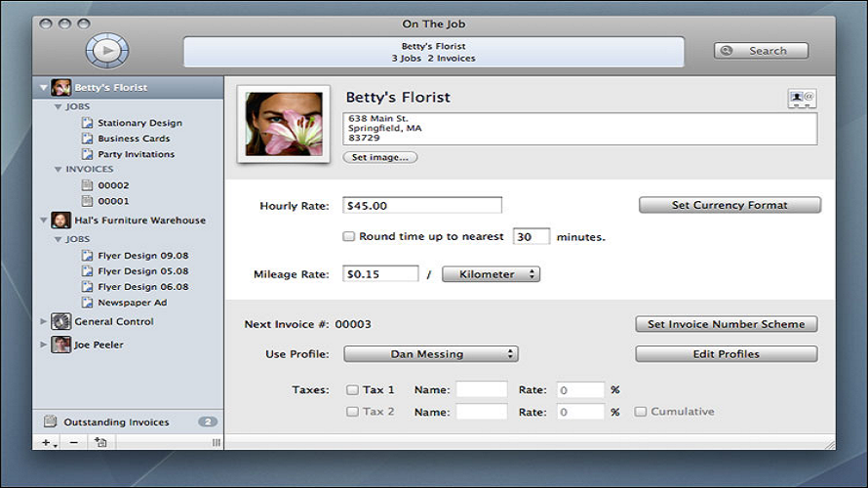
Task: Click the Betty's Florist client avatar in sidebar
Action: point(60,87)
